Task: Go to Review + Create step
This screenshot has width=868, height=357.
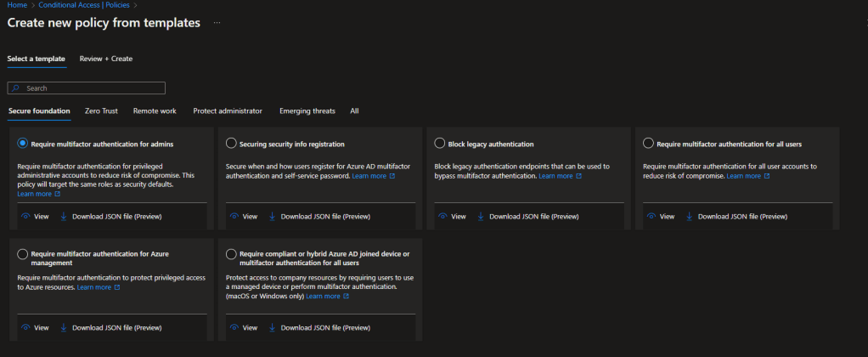Action: [105, 59]
